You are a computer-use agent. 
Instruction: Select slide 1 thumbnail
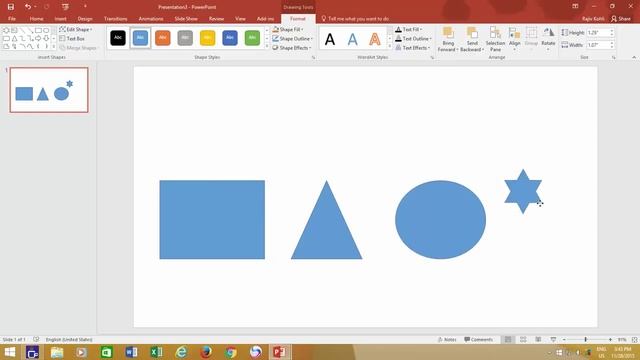[49, 90]
